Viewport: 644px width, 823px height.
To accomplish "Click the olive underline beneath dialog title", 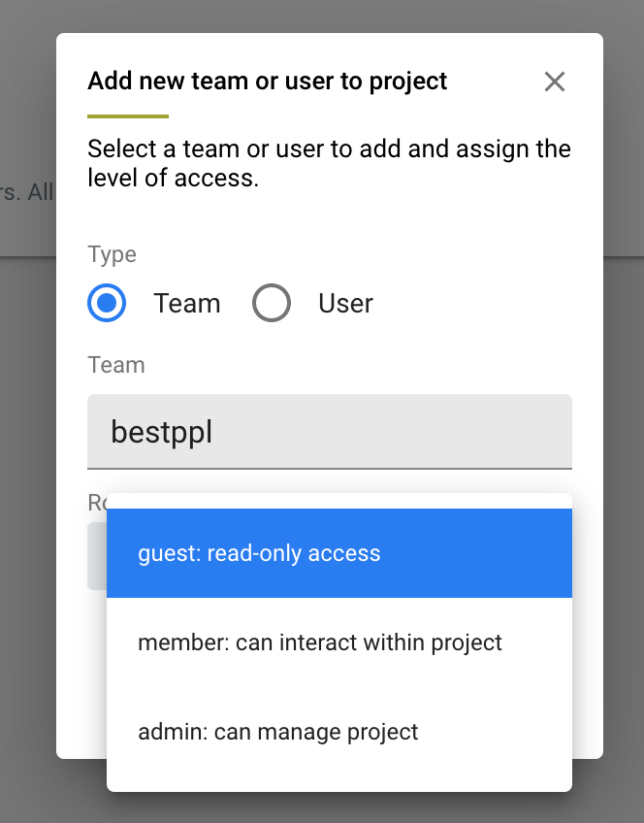I will pyautogui.click(x=128, y=116).
